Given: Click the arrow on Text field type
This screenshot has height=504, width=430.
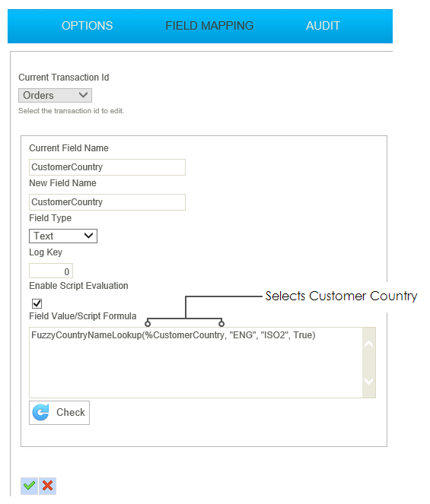Looking at the screenshot, I should 88,236.
